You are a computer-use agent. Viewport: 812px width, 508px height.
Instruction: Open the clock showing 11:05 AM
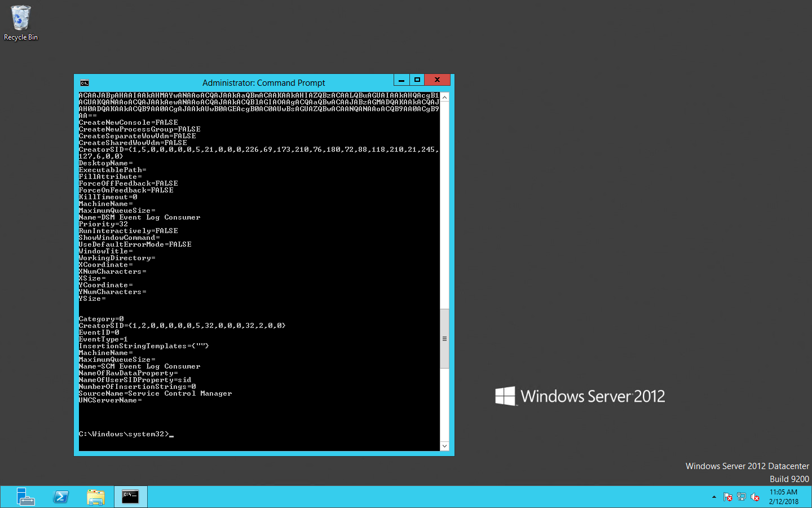[784, 497]
